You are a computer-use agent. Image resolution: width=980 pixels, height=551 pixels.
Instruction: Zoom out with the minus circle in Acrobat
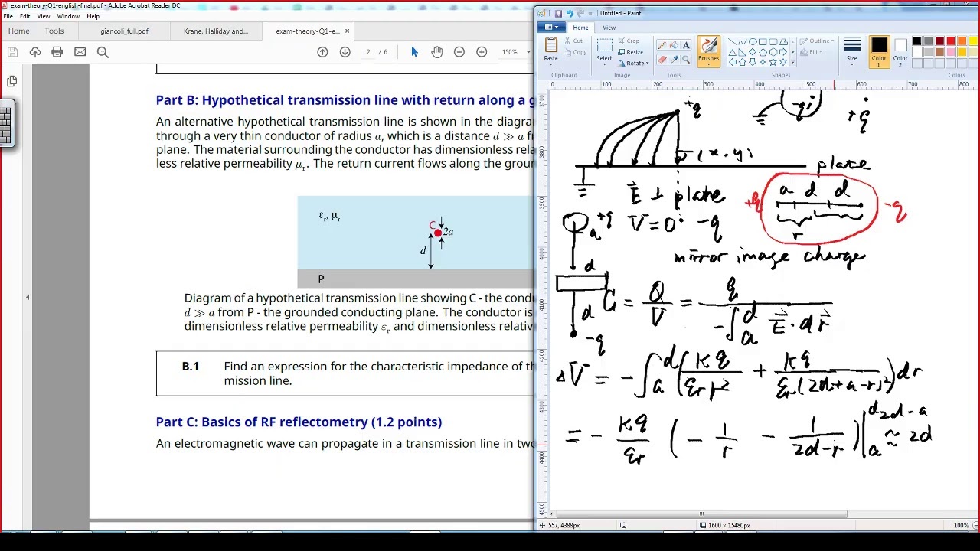pos(459,52)
